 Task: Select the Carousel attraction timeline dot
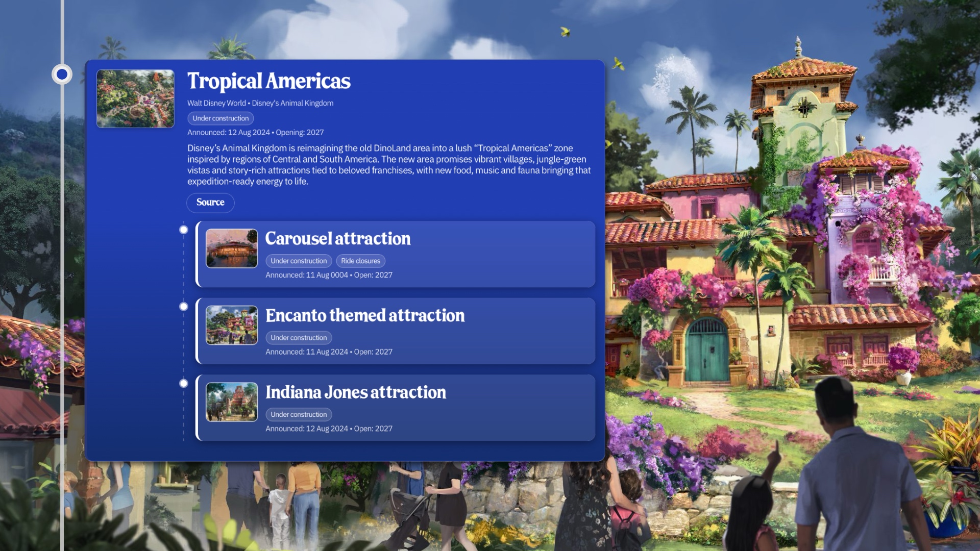(184, 230)
